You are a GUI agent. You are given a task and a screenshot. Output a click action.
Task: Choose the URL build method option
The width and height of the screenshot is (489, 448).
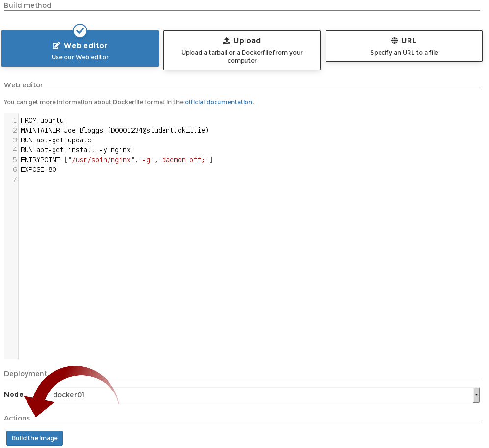tap(404, 46)
